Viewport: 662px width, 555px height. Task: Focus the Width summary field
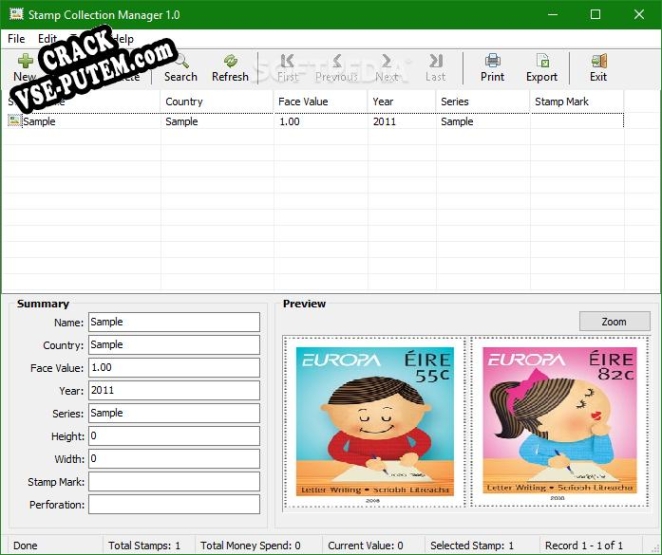[x=174, y=459]
